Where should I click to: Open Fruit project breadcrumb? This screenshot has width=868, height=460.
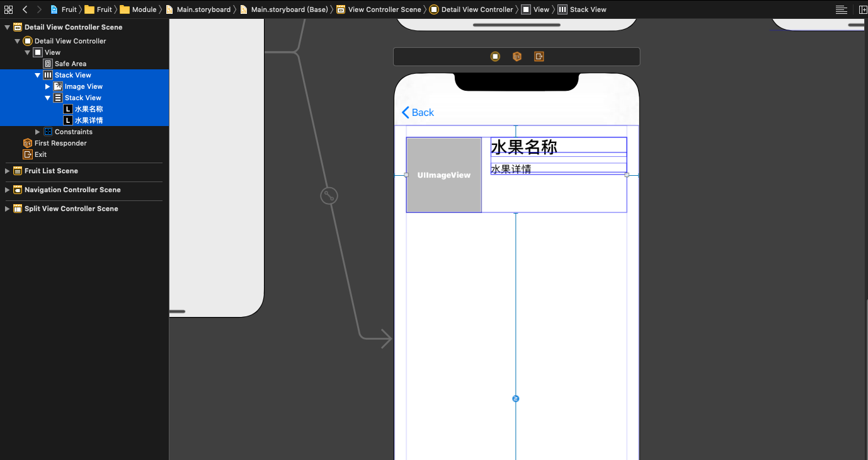64,9
